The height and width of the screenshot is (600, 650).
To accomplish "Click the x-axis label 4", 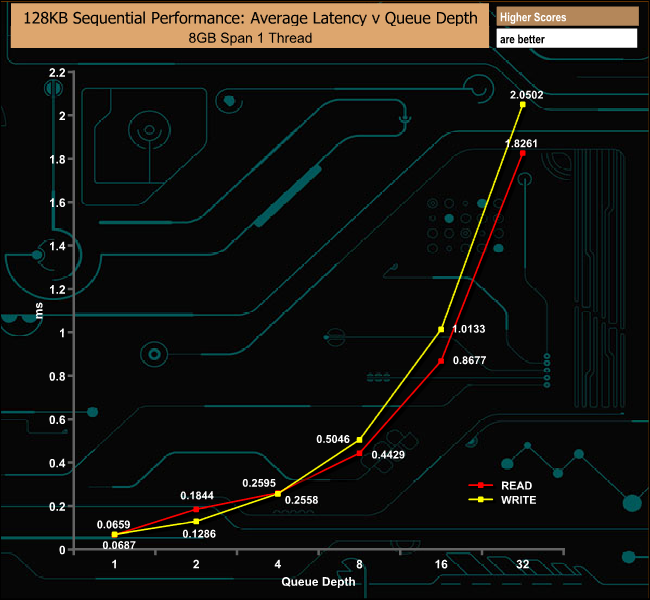I will pyautogui.click(x=278, y=564).
